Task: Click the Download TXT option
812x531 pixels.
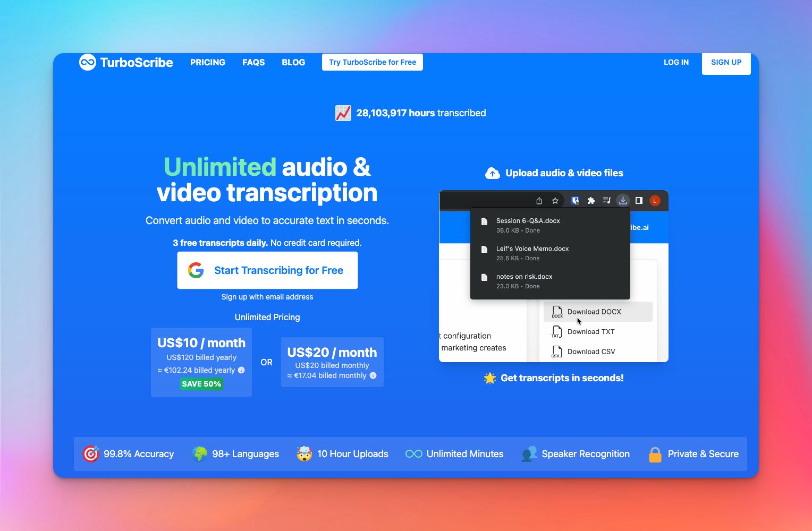Action: click(590, 331)
